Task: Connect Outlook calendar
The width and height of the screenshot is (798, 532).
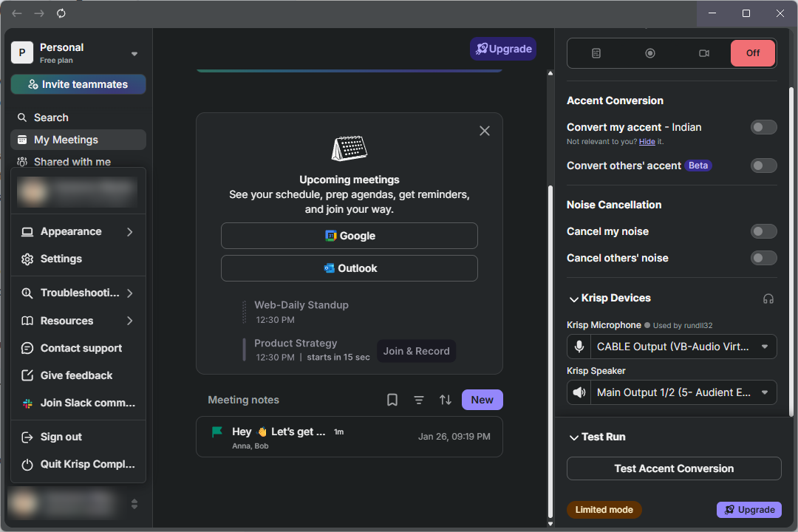Action: click(x=349, y=268)
